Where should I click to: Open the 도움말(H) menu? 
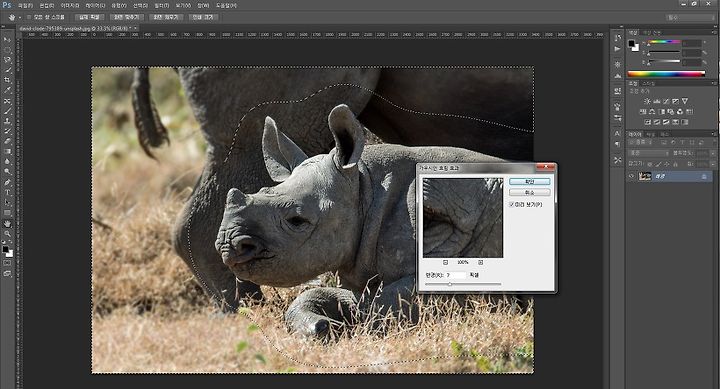click(x=226, y=6)
